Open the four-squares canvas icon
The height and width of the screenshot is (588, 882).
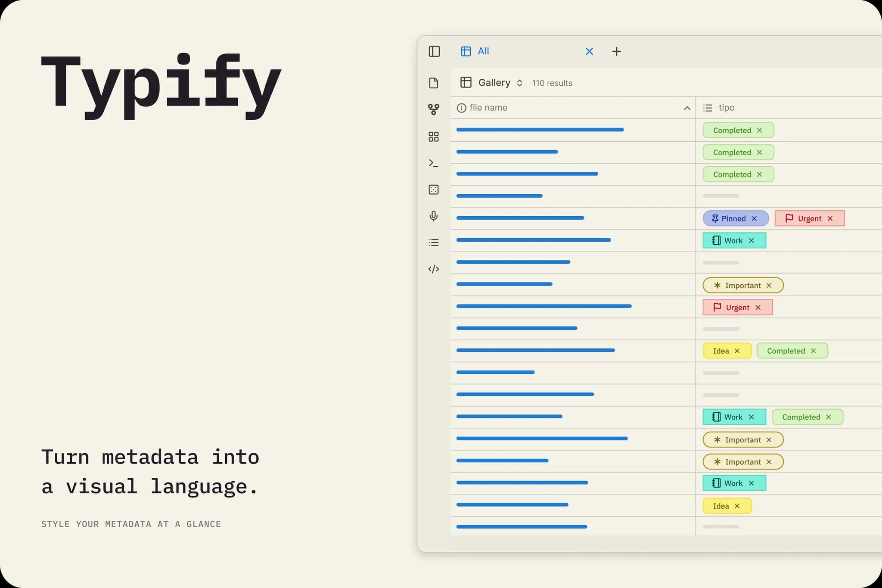(x=434, y=137)
